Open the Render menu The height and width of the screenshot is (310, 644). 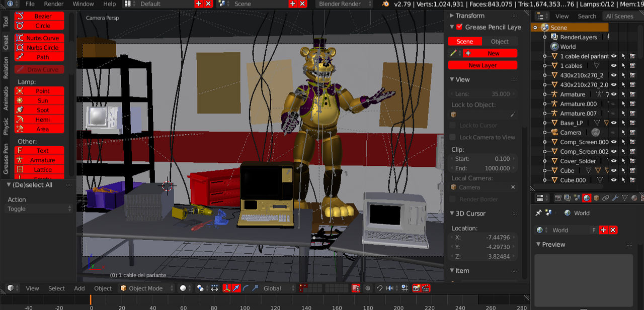[x=54, y=4]
